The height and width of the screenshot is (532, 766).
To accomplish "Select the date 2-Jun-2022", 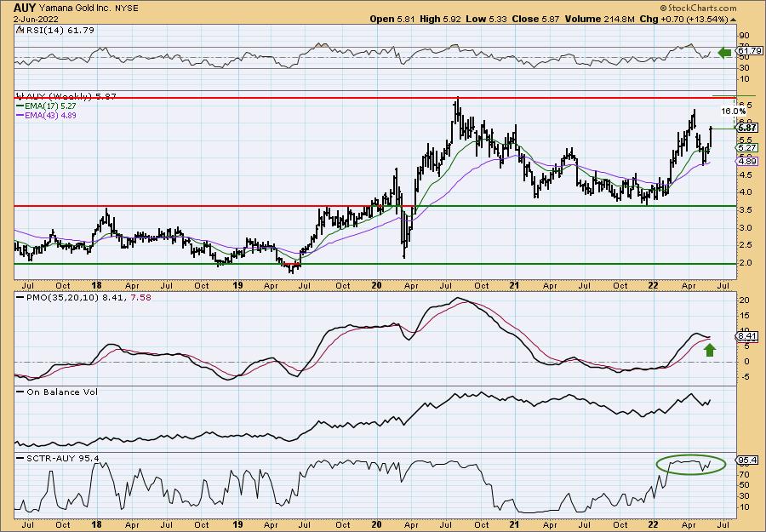I will 36,20.
